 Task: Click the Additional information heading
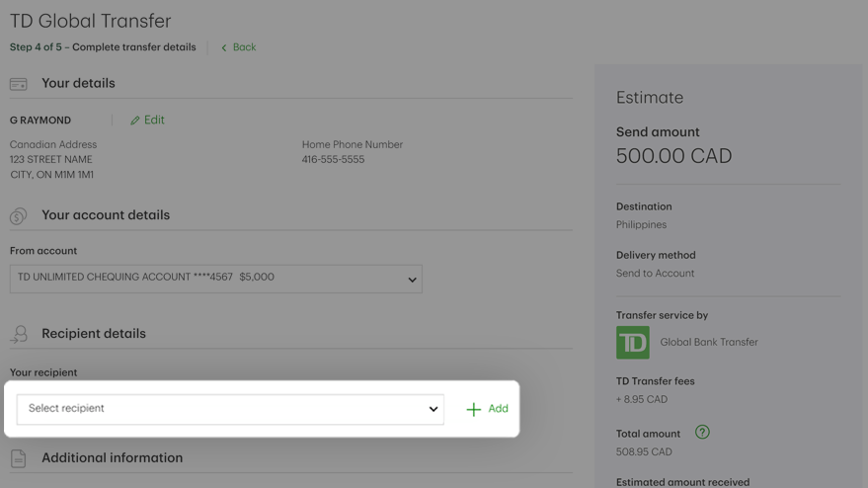coord(113,458)
